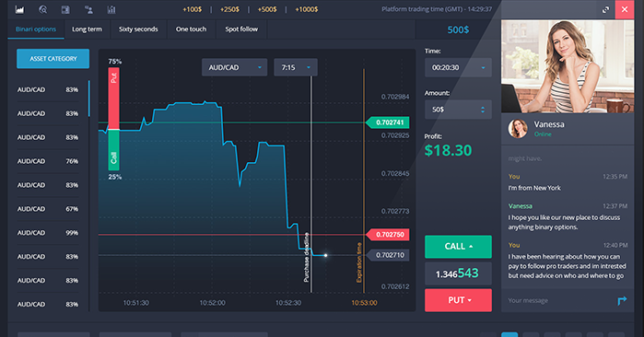
Task: Place a PUT trade
Action: click(x=458, y=300)
